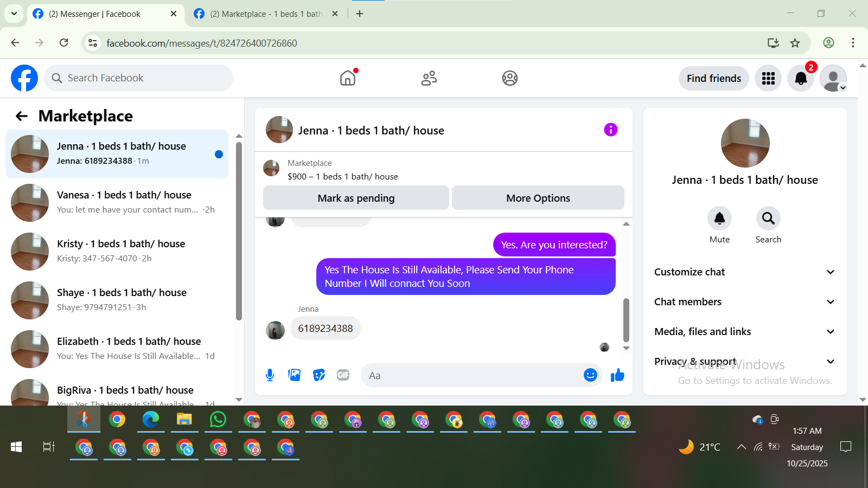Viewport: 868px width, 488px height.
Task: Click Jenna's message 6189234388
Action: point(325,329)
